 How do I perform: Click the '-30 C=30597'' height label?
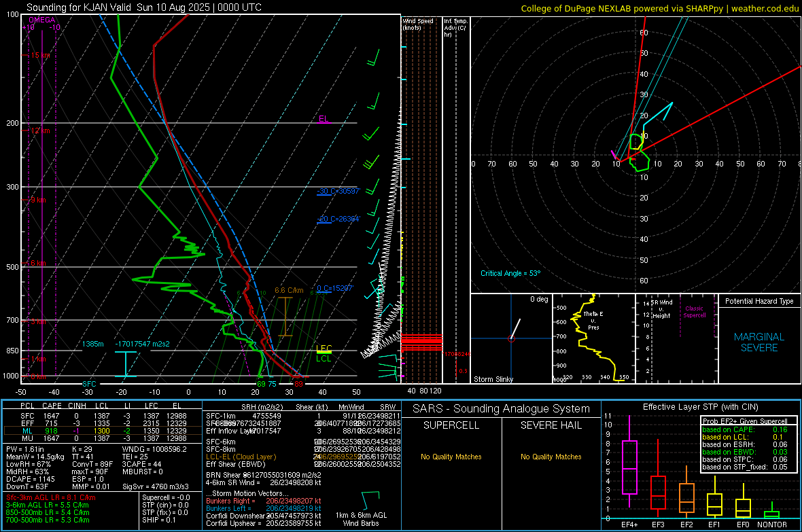(x=338, y=192)
